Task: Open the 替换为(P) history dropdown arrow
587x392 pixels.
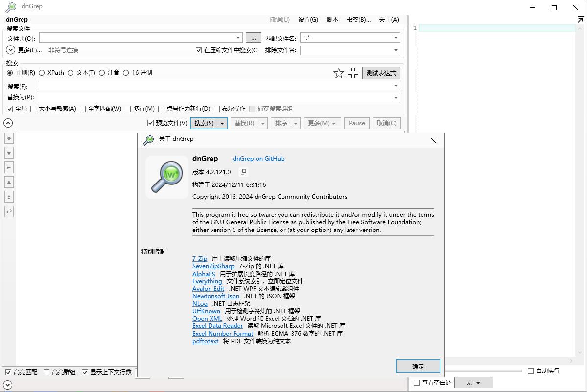Action: pos(396,97)
